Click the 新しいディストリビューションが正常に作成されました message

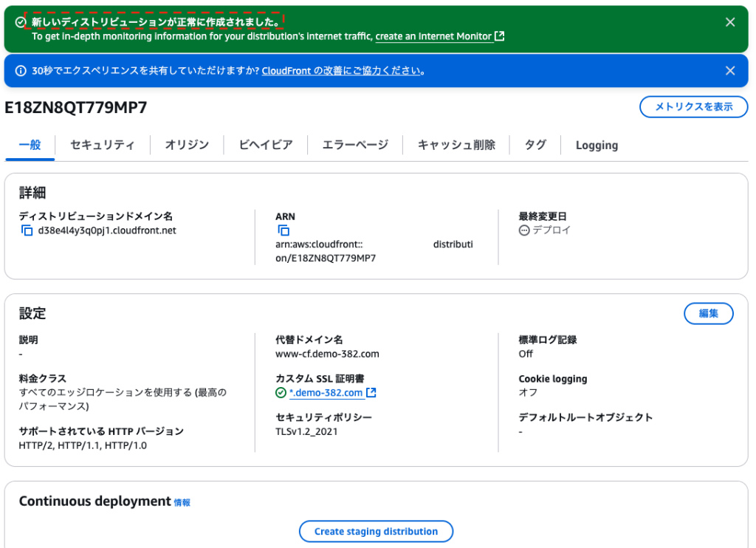pyautogui.click(x=154, y=21)
